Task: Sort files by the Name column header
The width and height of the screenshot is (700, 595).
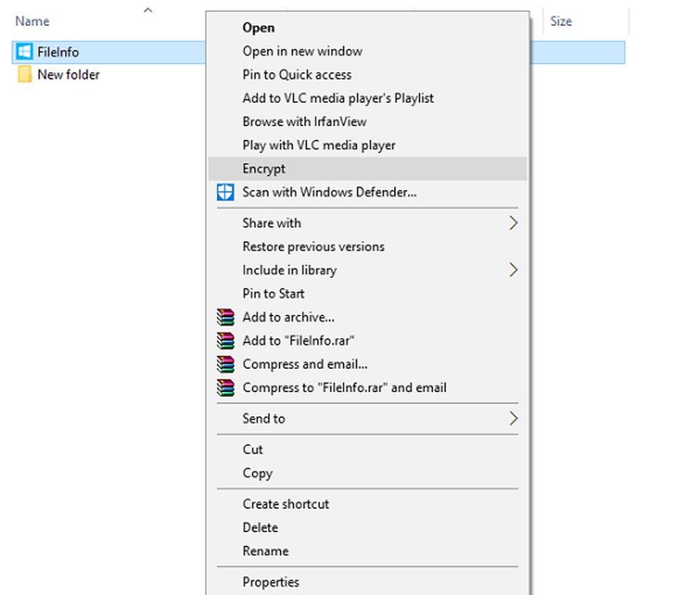Action: (x=32, y=21)
